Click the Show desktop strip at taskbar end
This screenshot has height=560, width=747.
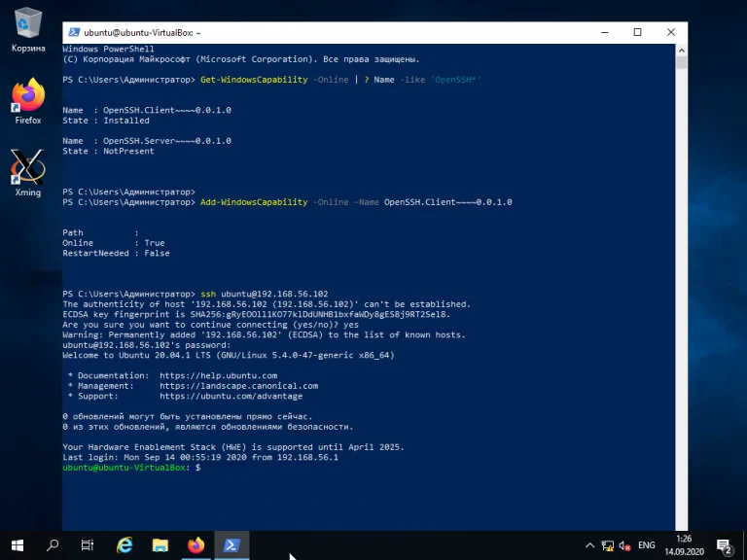pyautogui.click(x=745, y=545)
